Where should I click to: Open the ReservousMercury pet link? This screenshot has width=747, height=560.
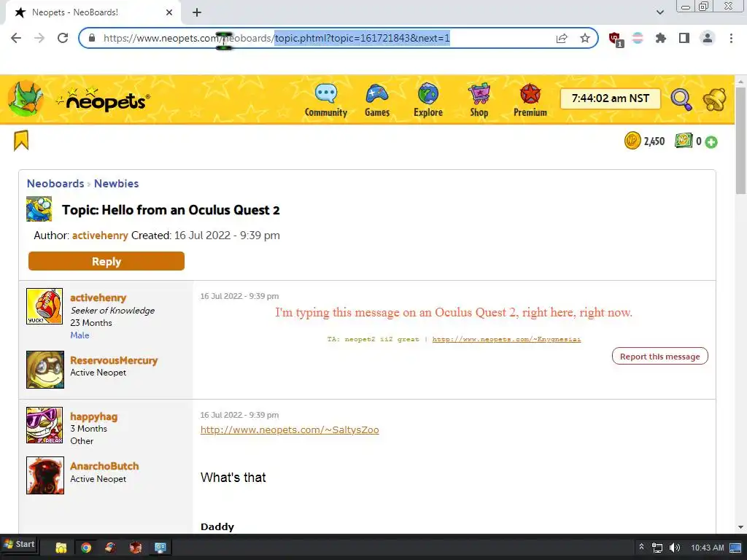click(x=114, y=360)
